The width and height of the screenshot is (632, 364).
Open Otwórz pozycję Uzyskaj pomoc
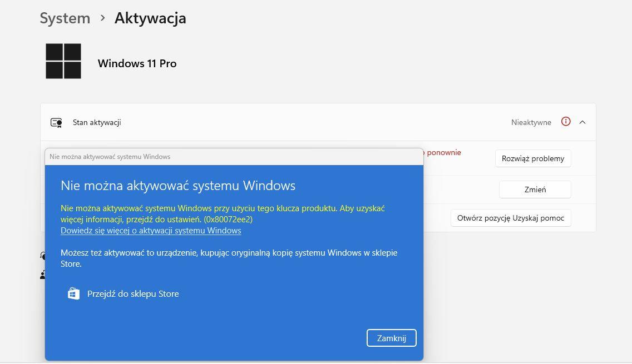tap(511, 218)
